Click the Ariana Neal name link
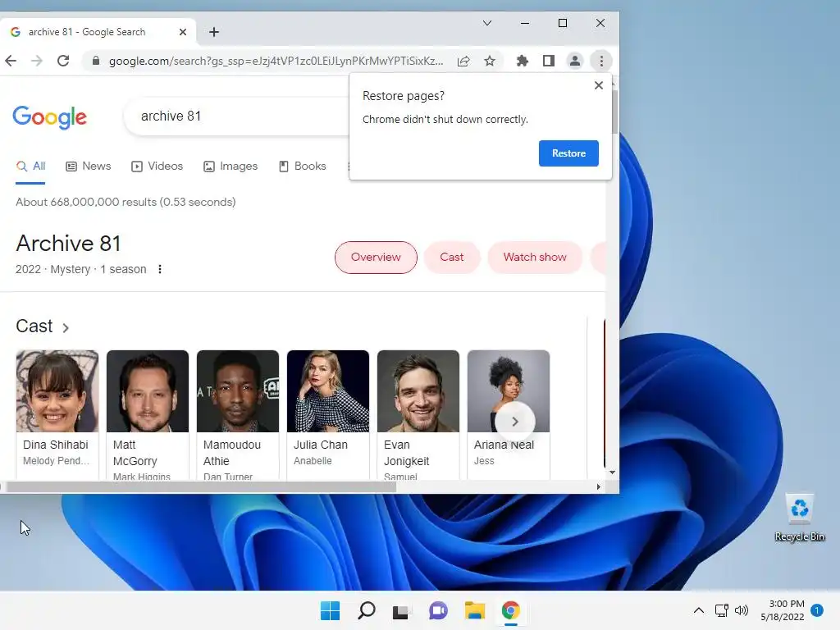 [x=504, y=445]
